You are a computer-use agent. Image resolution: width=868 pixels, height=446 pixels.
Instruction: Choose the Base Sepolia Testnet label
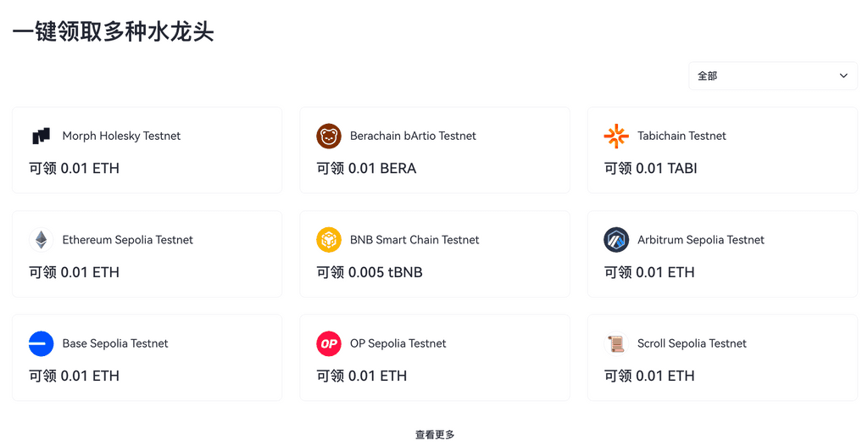coord(115,343)
